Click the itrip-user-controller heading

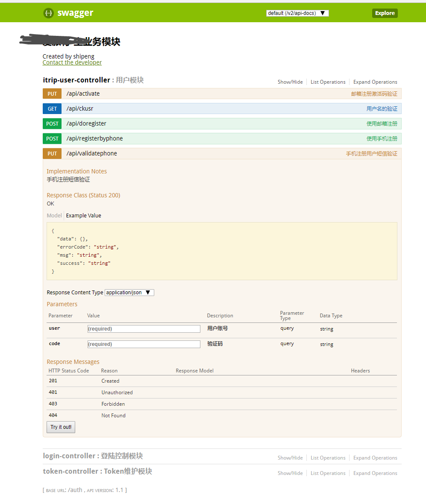(x=93, y=80)
